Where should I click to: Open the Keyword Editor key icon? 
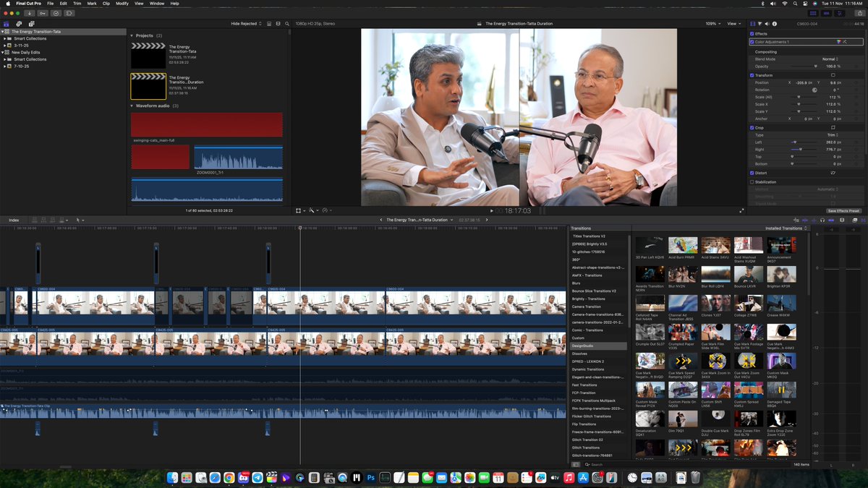pyautogui.click(x=43, y=13)
